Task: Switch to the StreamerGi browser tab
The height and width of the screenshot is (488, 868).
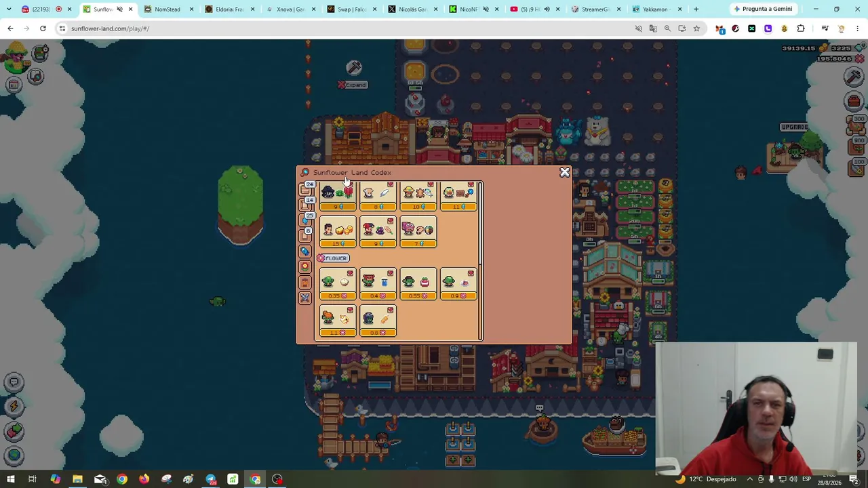Action: (x=595, y=9)
